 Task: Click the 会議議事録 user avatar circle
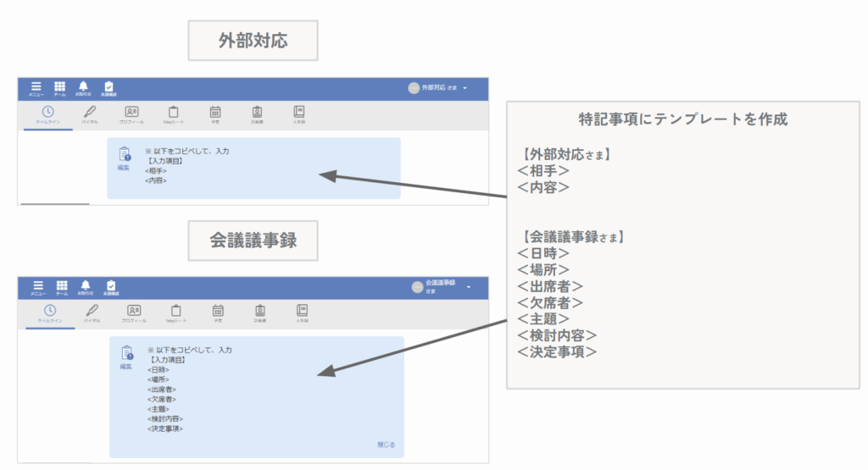417,287
